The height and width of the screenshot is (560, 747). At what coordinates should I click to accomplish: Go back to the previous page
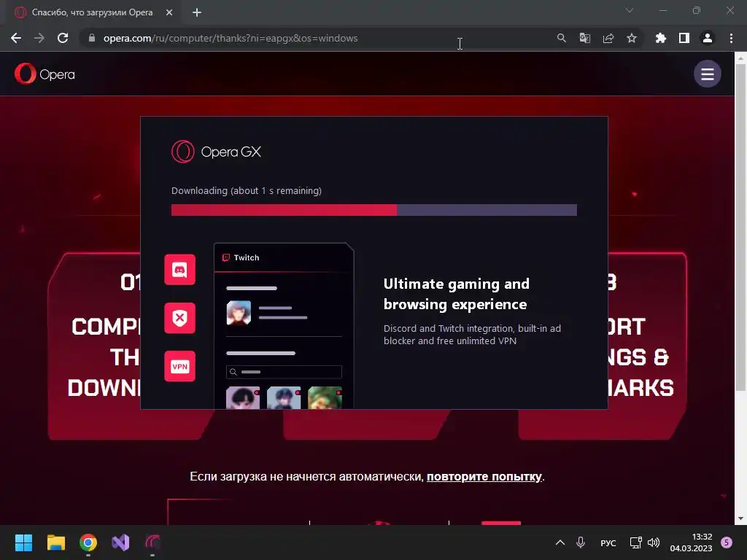(x=16, y=38)
